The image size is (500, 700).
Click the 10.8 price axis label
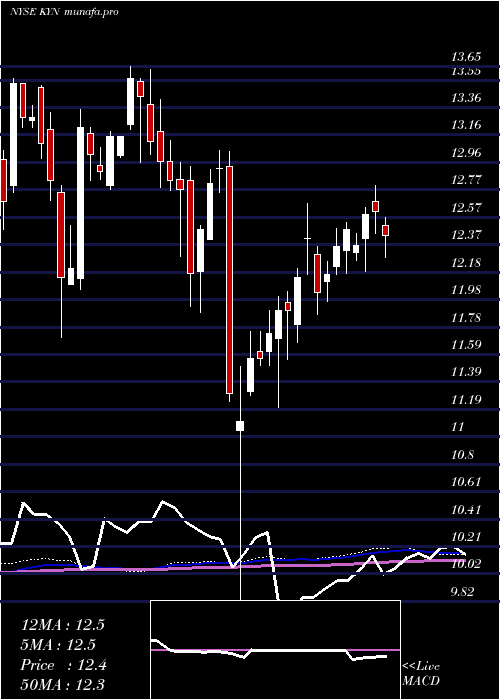(x=462, y=455)
